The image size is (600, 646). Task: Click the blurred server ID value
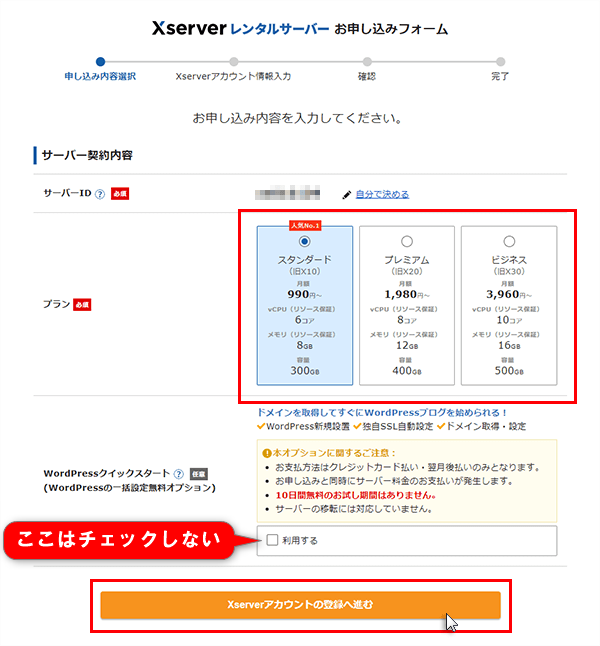coord(287,193)
